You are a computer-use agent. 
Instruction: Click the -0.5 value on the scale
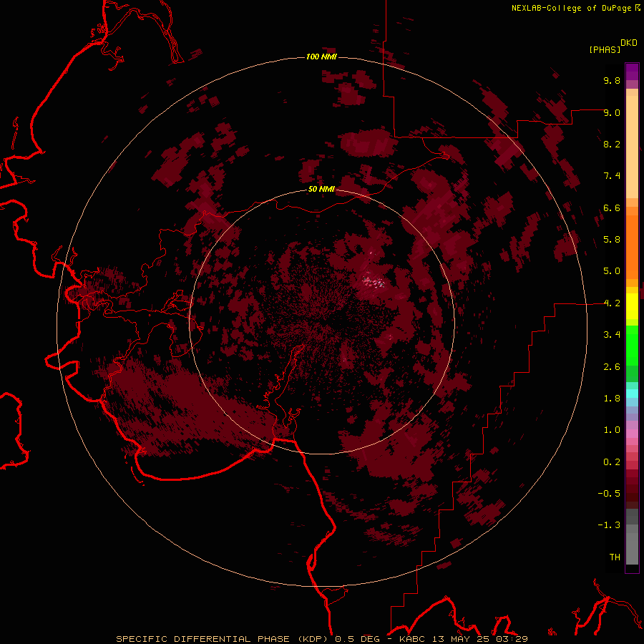coord(609,494)
